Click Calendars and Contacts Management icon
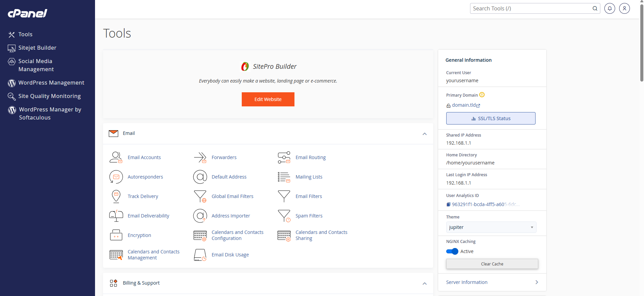 pyautogui.click(x=116, y=255)
